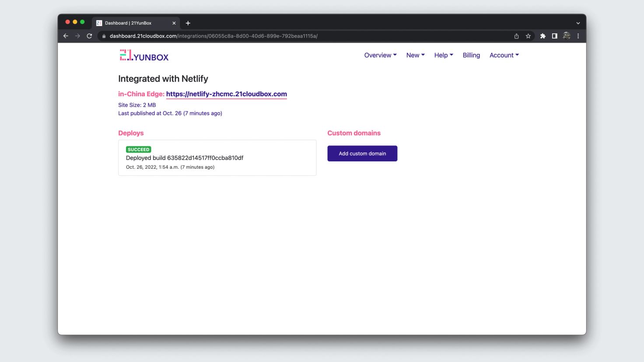
Task: Click the 21YunBox logo
Action: (144, 56)
